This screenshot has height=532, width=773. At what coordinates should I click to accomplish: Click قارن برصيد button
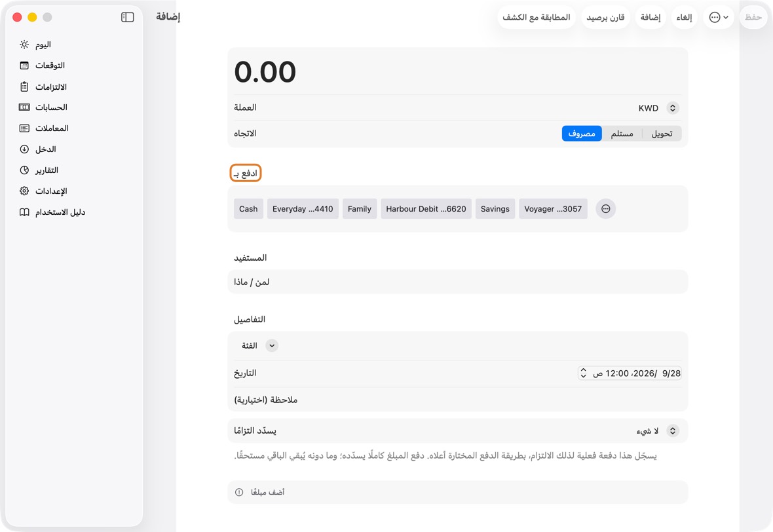(x=605, y=18)
